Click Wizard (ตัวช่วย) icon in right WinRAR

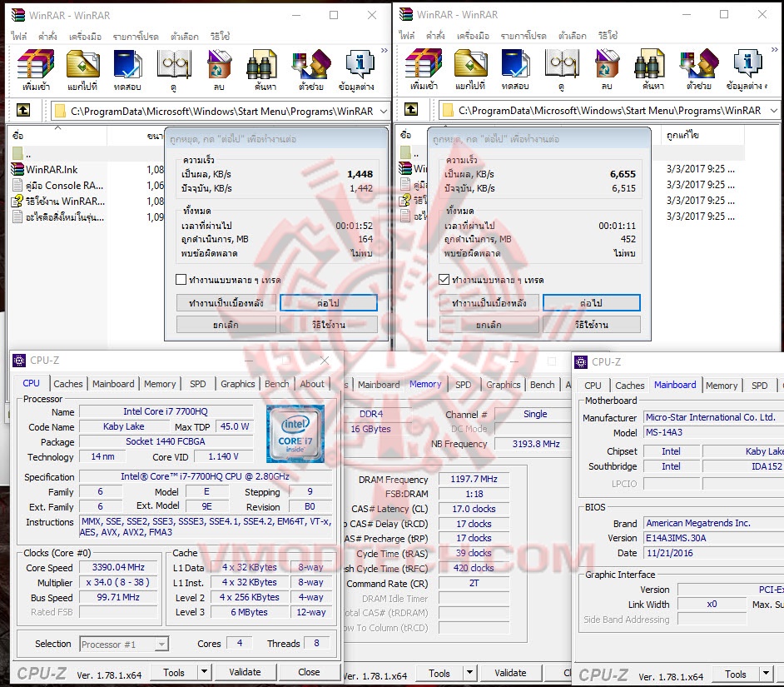pyautogui.click(x=699, y=63)
